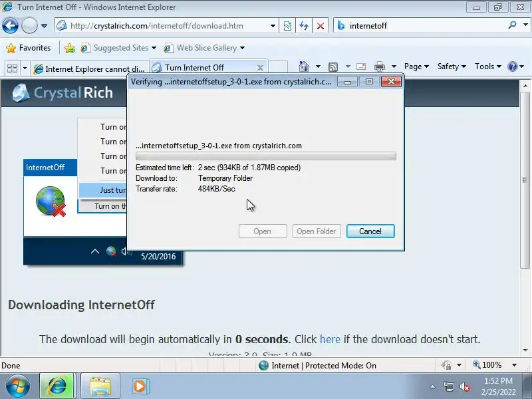532x399 pixels.
Task: Click the vertical page scrollbar thumb
Action: point(525,180)
